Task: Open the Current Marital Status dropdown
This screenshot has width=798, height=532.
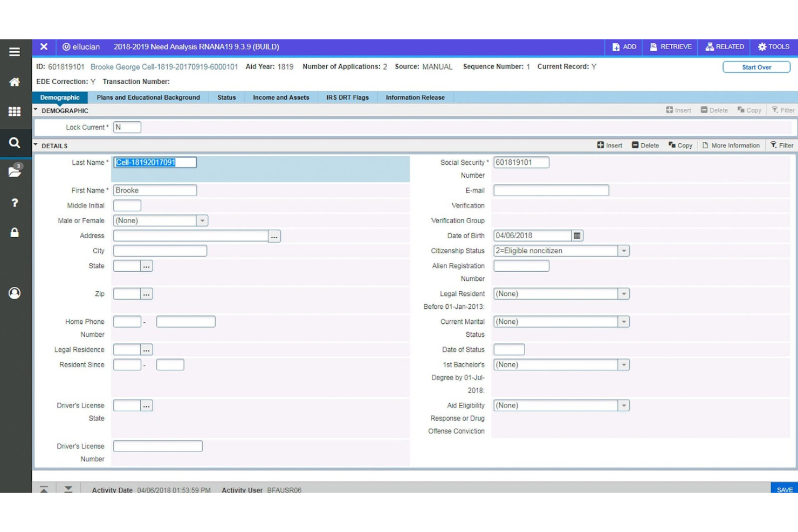Action: click(624, 321)
